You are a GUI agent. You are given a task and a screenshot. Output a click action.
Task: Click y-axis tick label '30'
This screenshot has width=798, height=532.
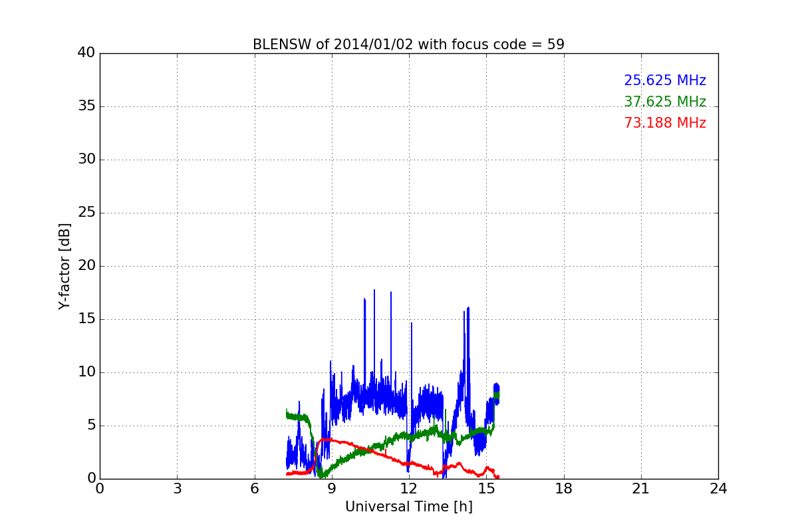(x=86, y=160)
